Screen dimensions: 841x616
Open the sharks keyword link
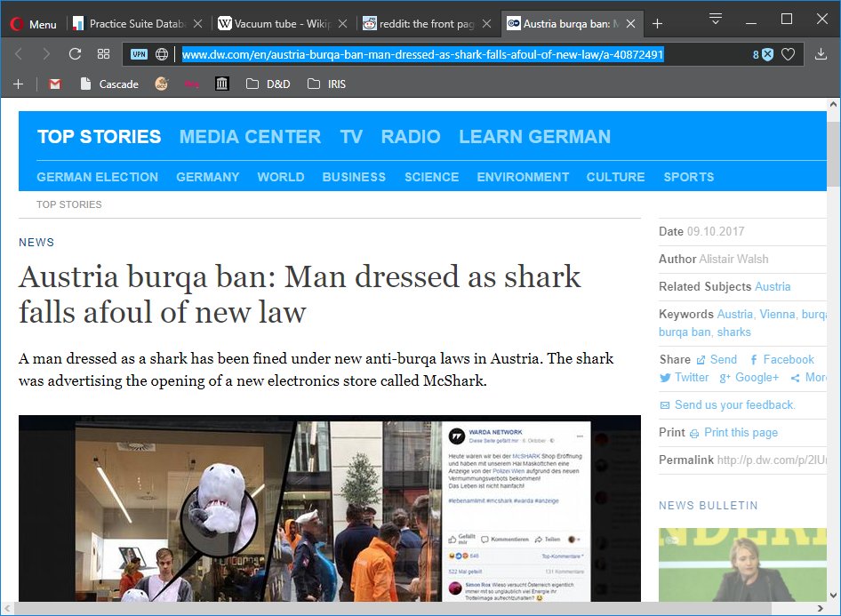point(733,332)
